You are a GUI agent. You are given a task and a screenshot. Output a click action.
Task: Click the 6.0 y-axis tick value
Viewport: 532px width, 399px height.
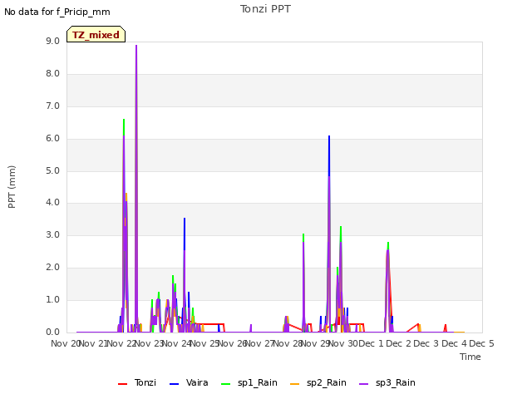click(52, 139)
